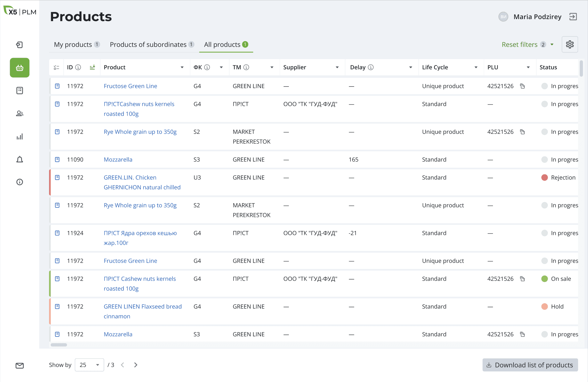Click the logout icon beside Maria Podzirey
Image resolution: width=588 pixels, height=382 pixels.
pos(573,17)
